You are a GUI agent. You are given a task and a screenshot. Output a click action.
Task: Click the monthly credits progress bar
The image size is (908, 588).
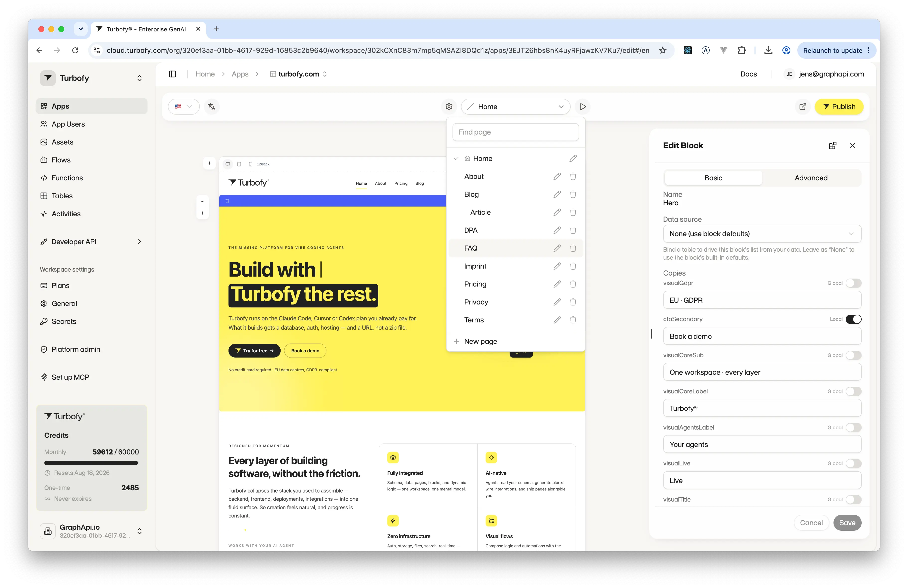(91, 463)
